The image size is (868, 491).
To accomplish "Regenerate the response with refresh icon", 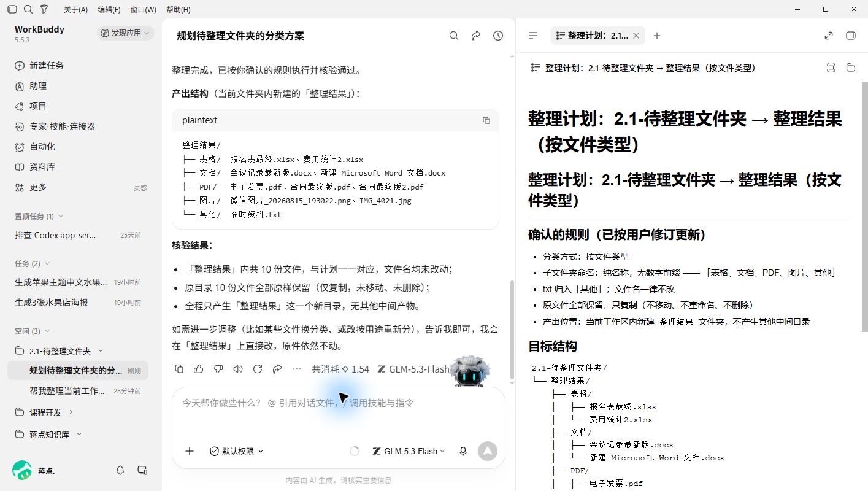I will click(x=258, y=369).
